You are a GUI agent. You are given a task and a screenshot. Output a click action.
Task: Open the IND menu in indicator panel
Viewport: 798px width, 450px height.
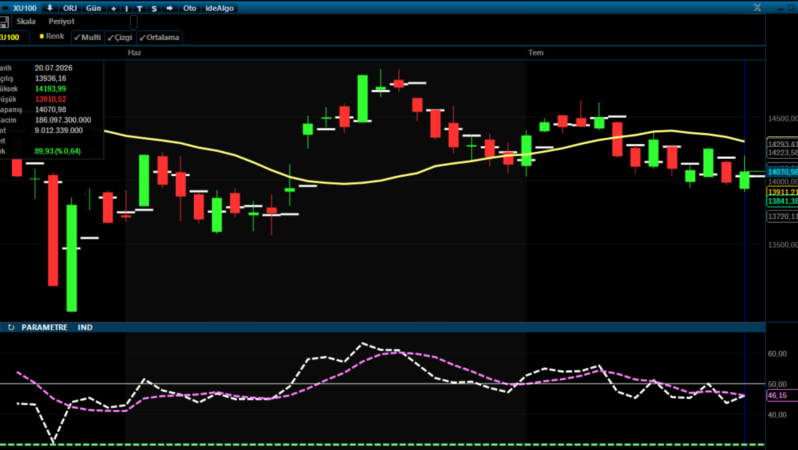point(85,327)
